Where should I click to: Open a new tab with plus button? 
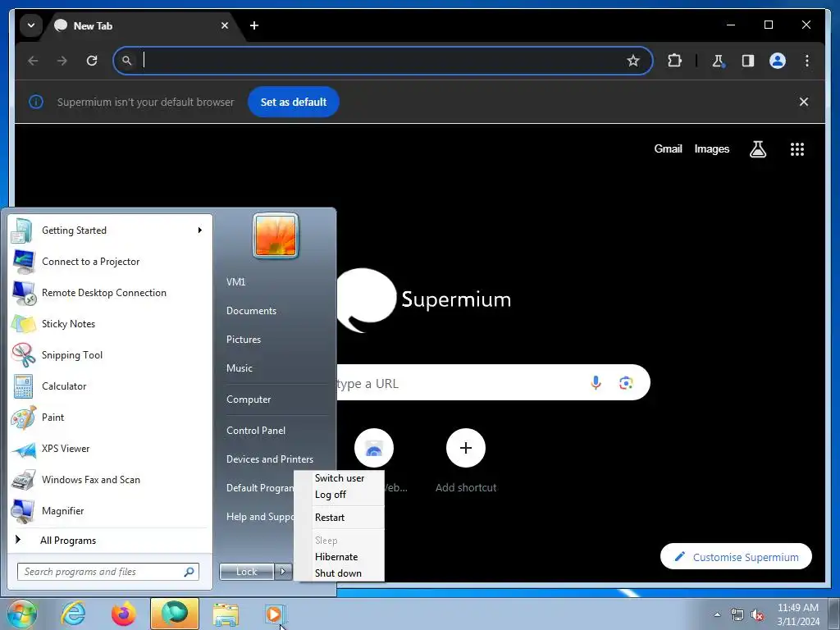tap(254, 25)
